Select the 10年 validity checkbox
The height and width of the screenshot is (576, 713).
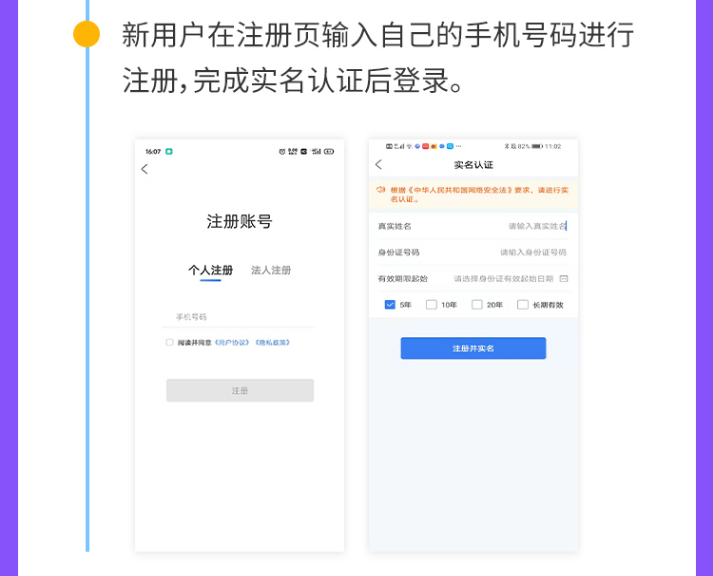tap(431, 305)
